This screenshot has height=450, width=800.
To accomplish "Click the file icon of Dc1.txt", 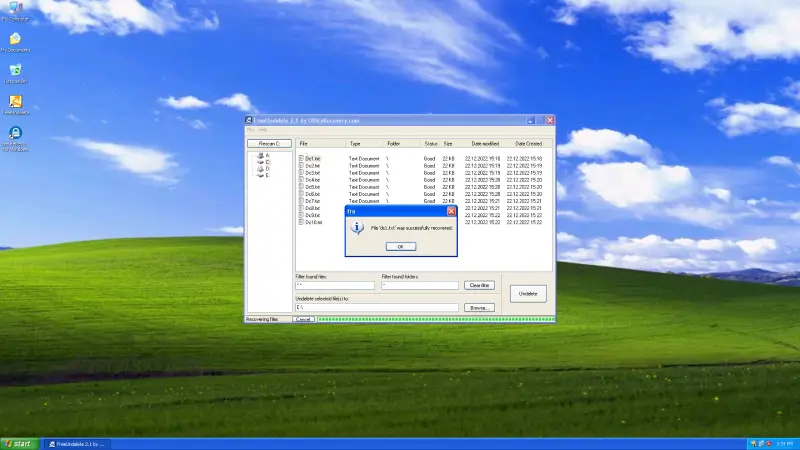I will point(301,159).
